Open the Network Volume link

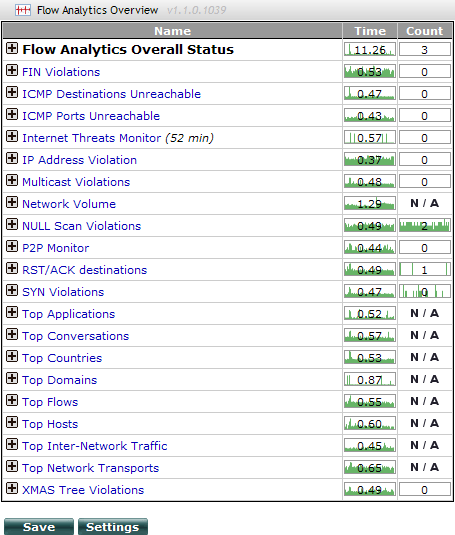pos(69,204)
